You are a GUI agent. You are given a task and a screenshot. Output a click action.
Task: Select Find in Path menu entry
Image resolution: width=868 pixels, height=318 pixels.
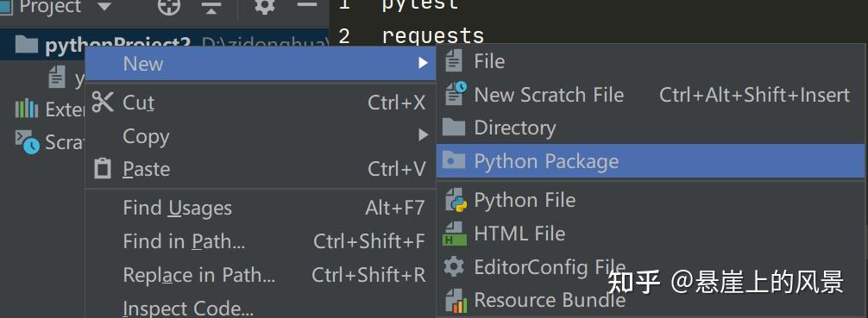tap(261, 241)
